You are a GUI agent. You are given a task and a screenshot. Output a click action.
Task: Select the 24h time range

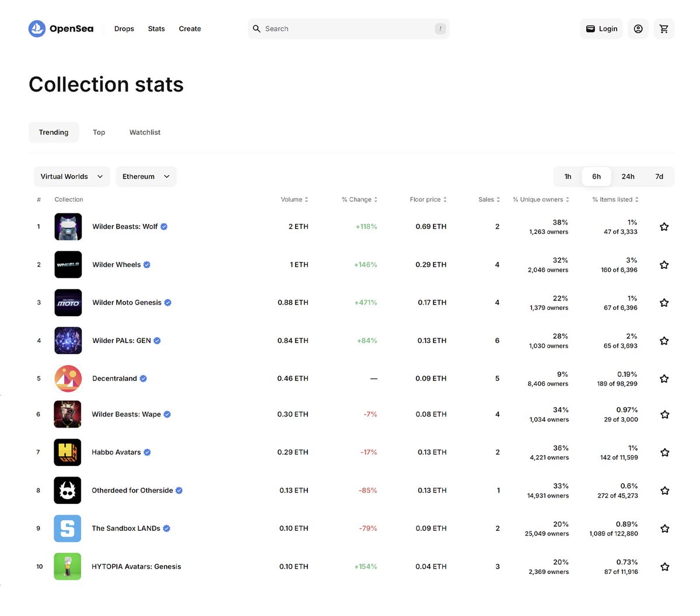(x=628, y=177)
